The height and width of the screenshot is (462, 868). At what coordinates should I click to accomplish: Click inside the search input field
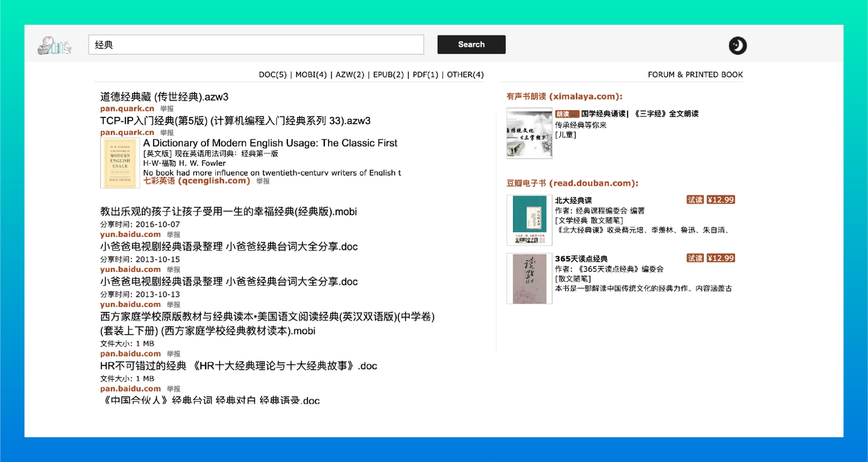[256, 44]
